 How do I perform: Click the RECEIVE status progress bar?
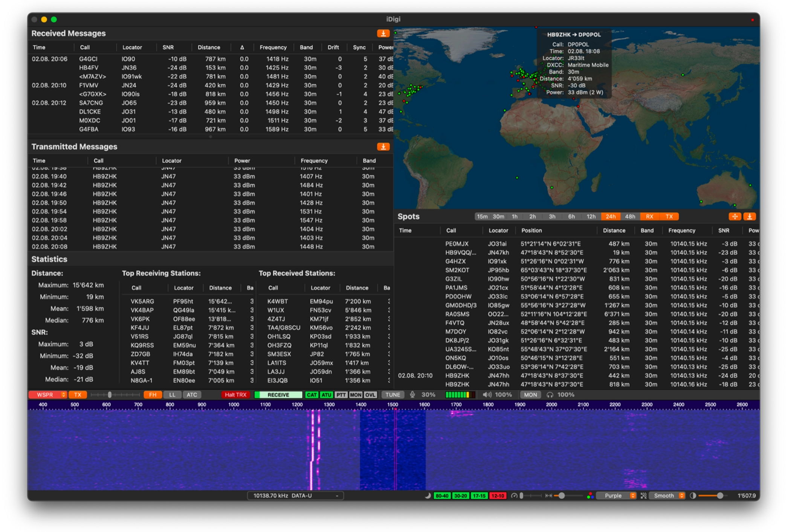pos(278,395)
